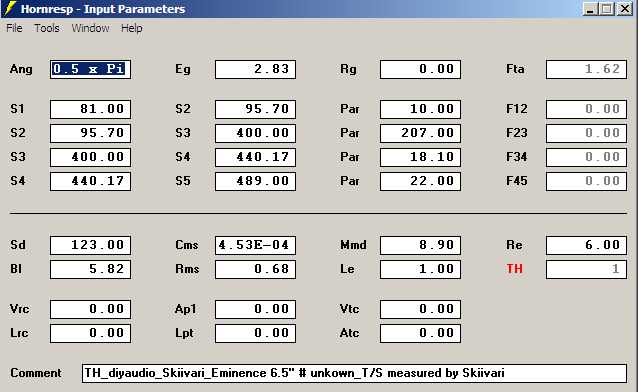Edit the Lrc field

(x=90, y=333)
